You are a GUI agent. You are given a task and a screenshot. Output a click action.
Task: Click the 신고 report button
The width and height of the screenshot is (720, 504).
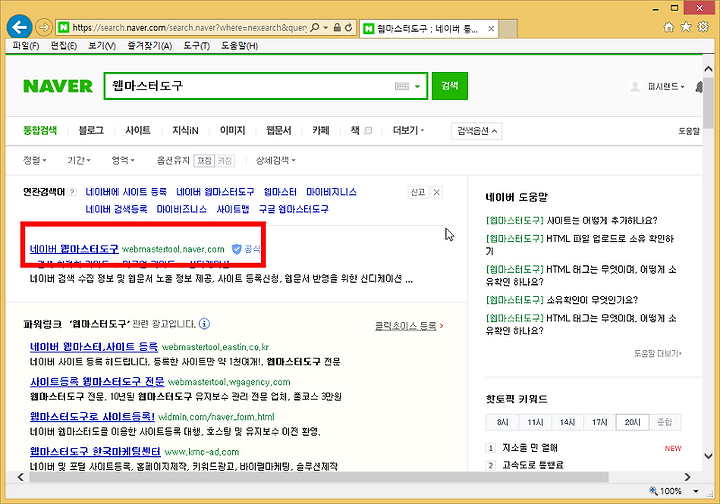[x=417, y=192]
